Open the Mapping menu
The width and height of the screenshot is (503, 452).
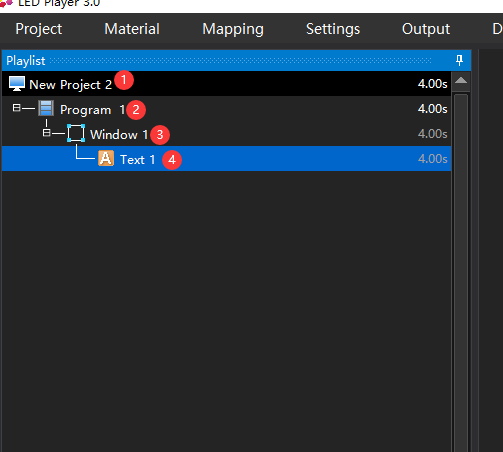pyautogui.click(x=233, y=29)
